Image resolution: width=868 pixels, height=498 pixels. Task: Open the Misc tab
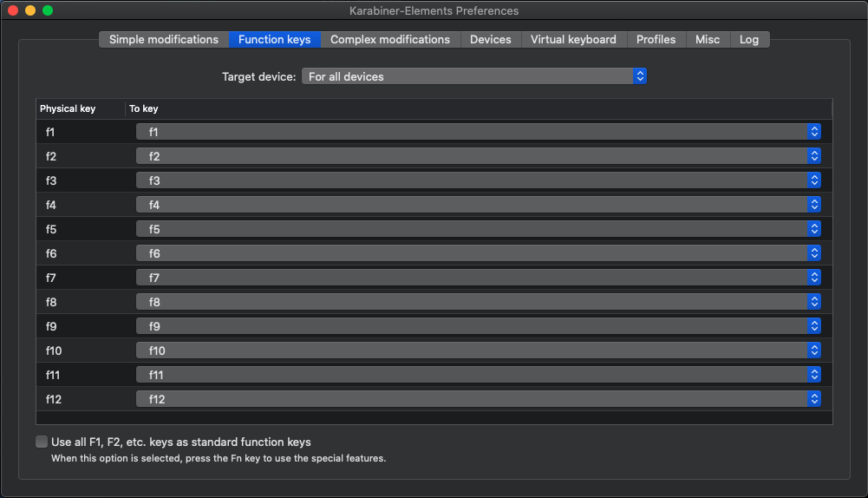[708, 39]
